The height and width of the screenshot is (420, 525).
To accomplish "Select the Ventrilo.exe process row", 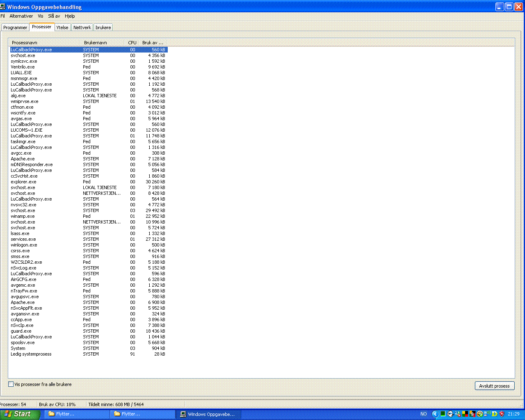I will click(89, 67).
